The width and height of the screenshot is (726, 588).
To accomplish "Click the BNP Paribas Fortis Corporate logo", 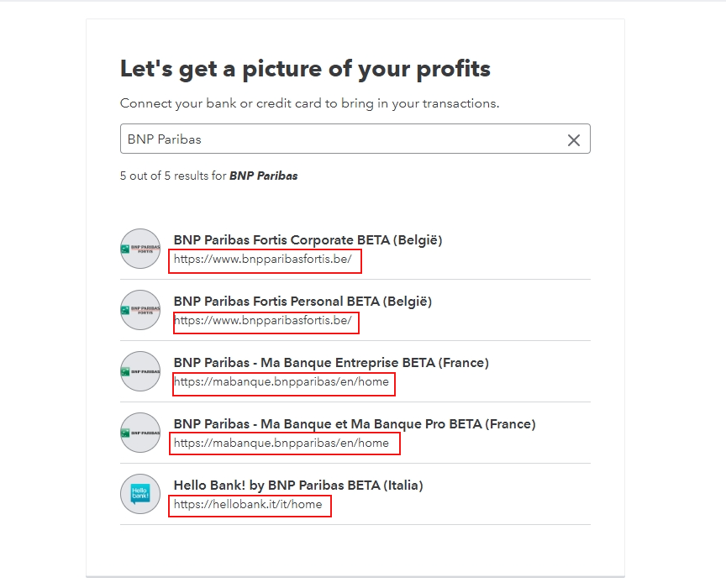I will 140,249.
